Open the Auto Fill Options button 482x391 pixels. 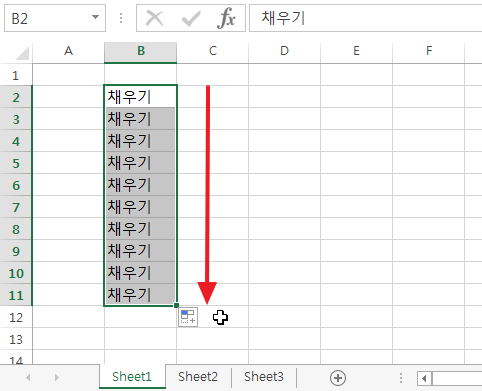coord(188,317)
